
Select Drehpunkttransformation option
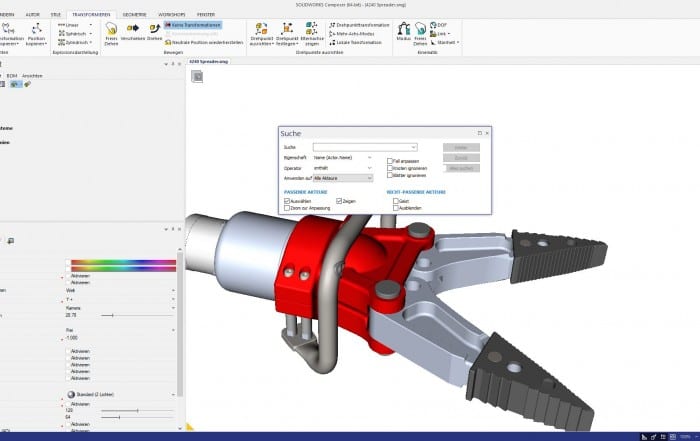(359, 25)
